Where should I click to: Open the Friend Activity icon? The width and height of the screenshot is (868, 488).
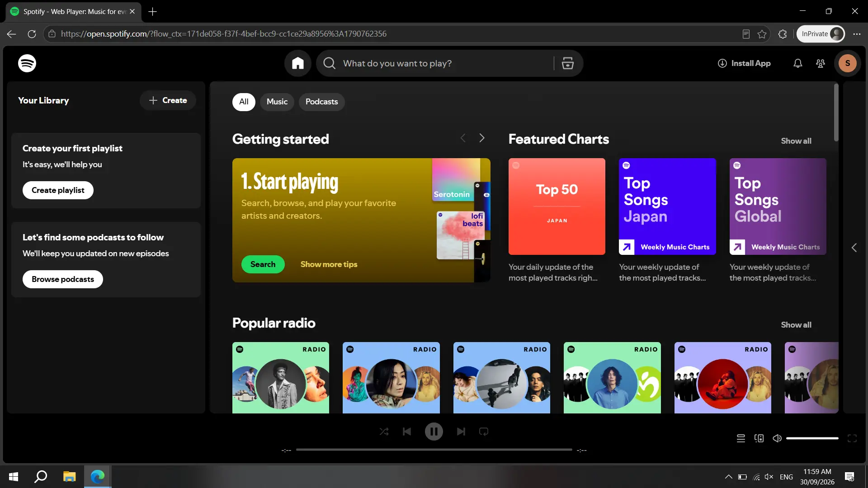[821, 63]
